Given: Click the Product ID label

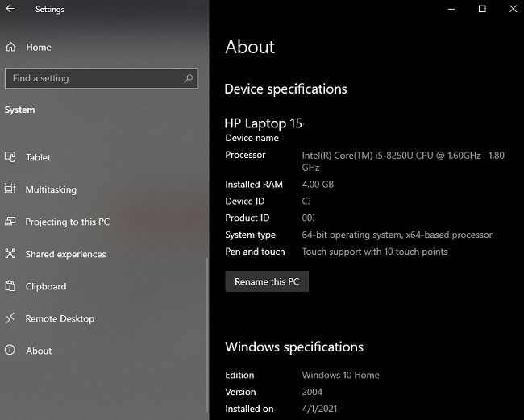Looking at the screenshot, I should [247, 218].
